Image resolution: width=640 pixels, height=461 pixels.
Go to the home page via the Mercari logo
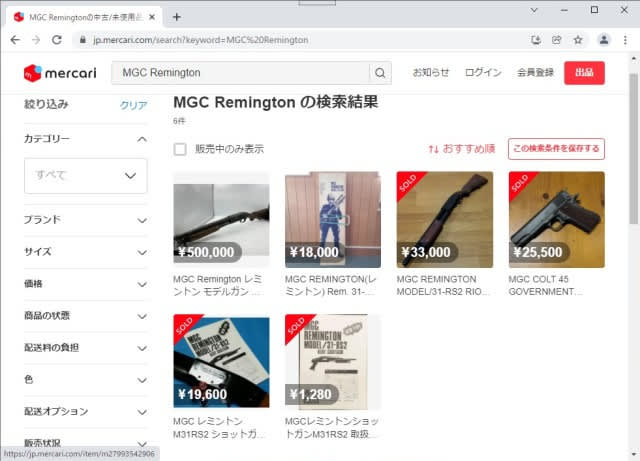coord(60,73)
